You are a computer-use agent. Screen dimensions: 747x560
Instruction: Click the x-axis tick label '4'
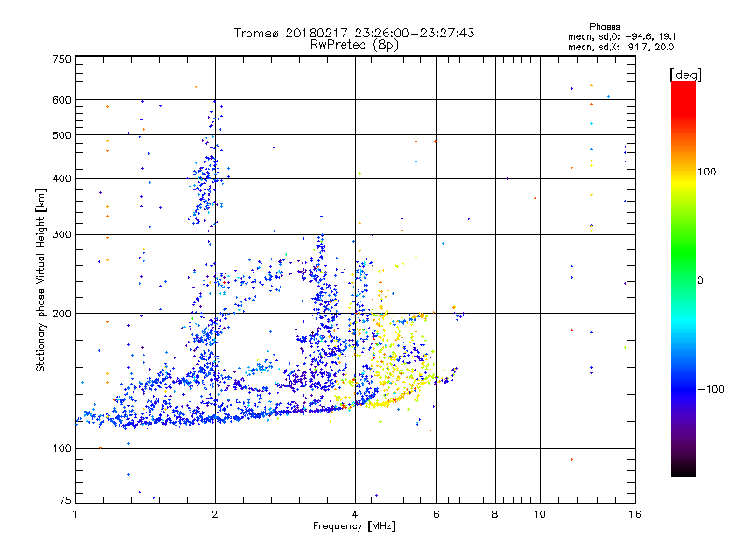(x=355, y=514)
